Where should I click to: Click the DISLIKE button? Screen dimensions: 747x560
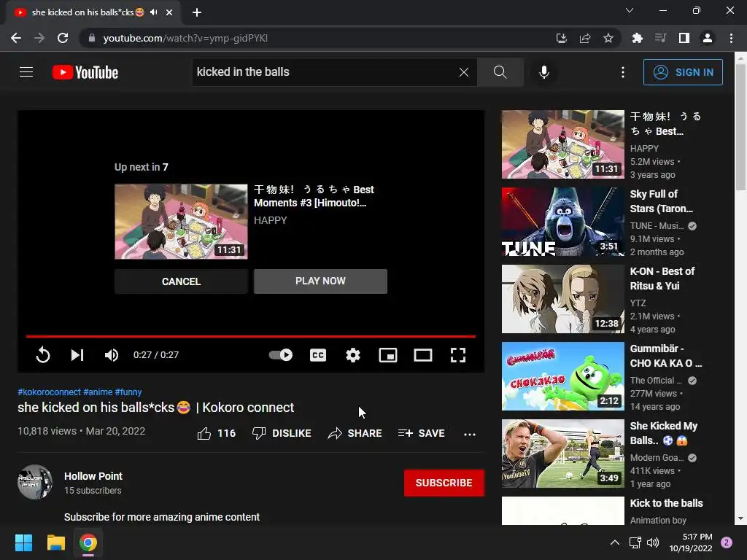282,433
